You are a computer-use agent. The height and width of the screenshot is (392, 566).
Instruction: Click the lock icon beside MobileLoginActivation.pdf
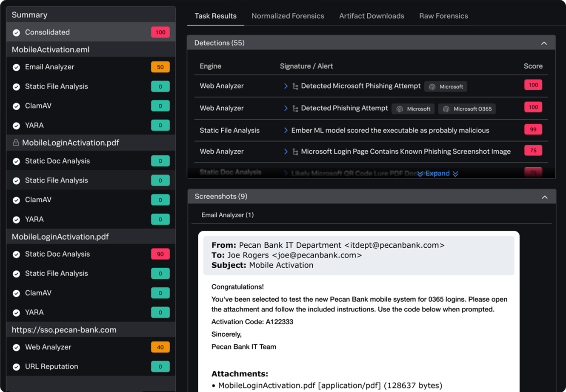click(16, 143)
